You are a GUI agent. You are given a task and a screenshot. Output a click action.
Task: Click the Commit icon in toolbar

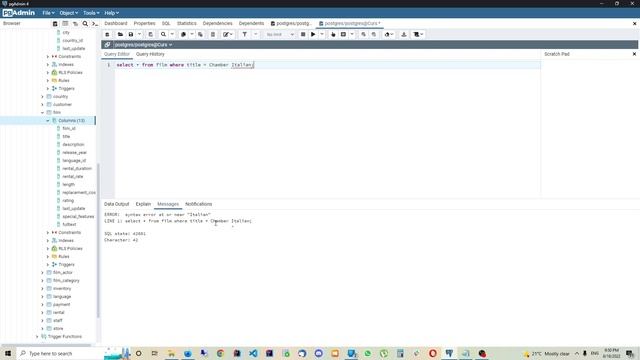pos(363,34)
